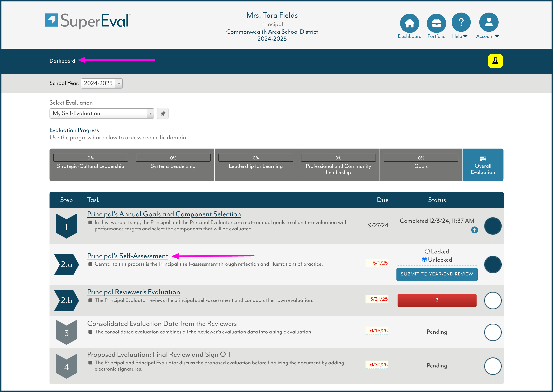Click 'Completed 12/3/24, 11:37 AM' status
Viewport: 553px width, 392px height.
point(437,221)
